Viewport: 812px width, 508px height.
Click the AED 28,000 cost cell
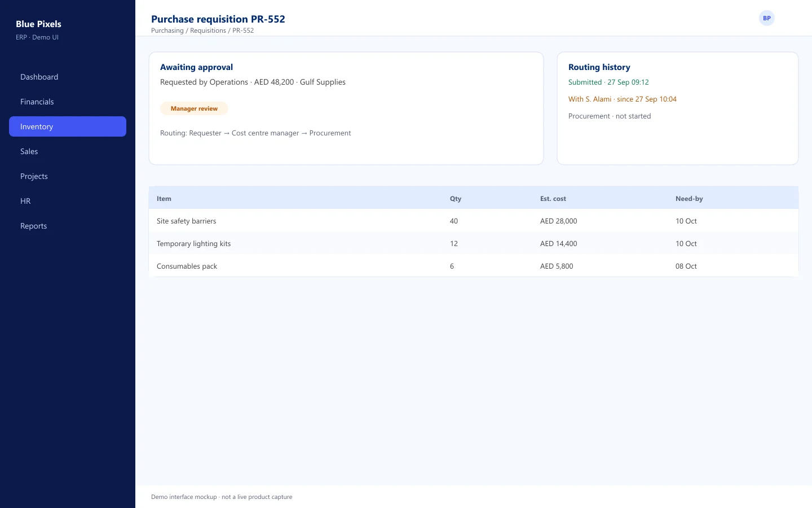(x=559, y=221)
